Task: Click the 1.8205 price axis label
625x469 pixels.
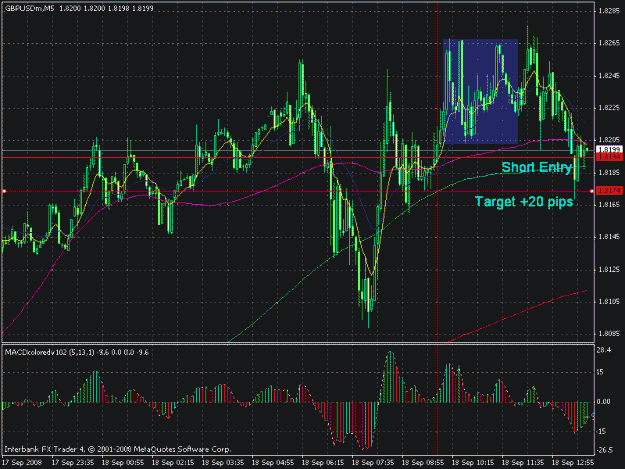Action: [x=609, y=140]
